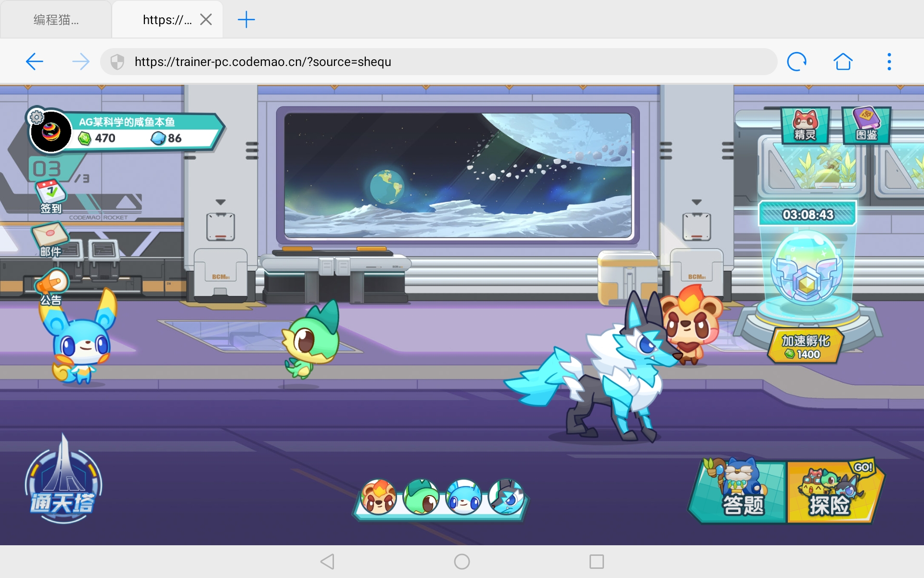This screenshot has height=578, width=924.
Task: Select the ice wolf team portrait
Action: coord(506,498)
